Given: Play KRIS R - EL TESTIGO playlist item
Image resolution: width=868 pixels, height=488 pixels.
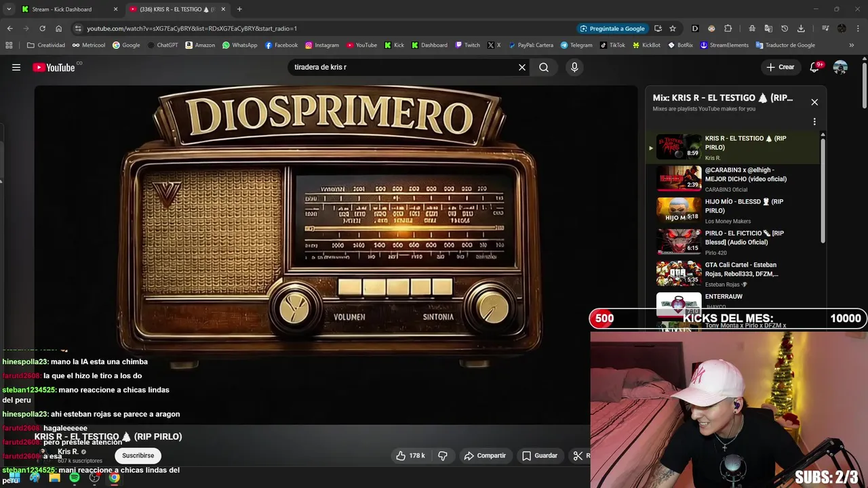Looking at the screenshot, I should coord(733,147).
